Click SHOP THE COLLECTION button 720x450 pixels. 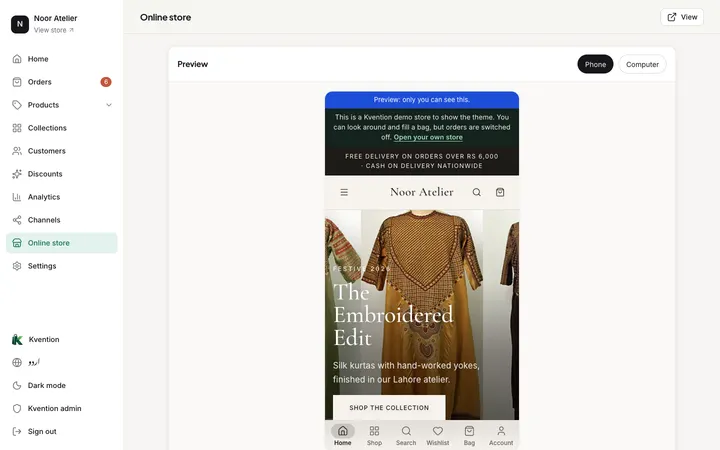tap(389, 407)
